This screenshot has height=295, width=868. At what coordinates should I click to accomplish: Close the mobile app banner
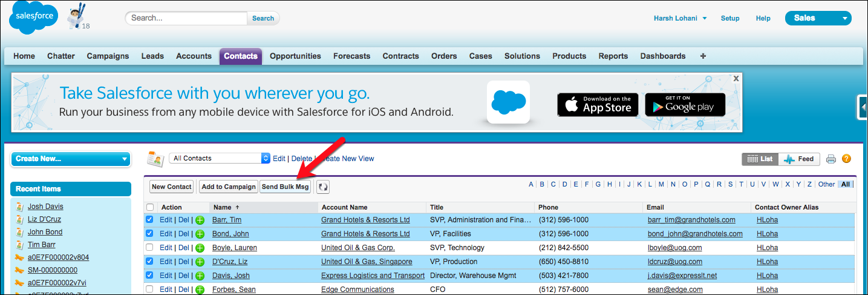736,78
